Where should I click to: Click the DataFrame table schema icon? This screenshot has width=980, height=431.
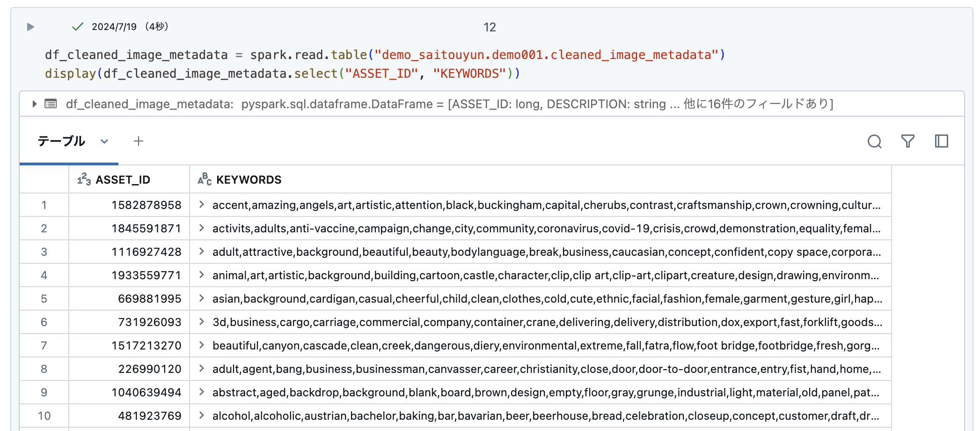pyautogui.click(x=51, y=104)
